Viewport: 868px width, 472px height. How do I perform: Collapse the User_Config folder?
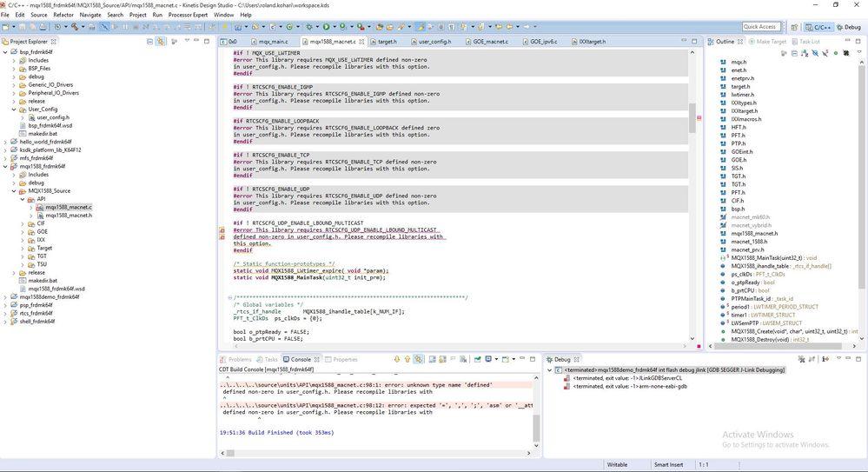point(14,110)
